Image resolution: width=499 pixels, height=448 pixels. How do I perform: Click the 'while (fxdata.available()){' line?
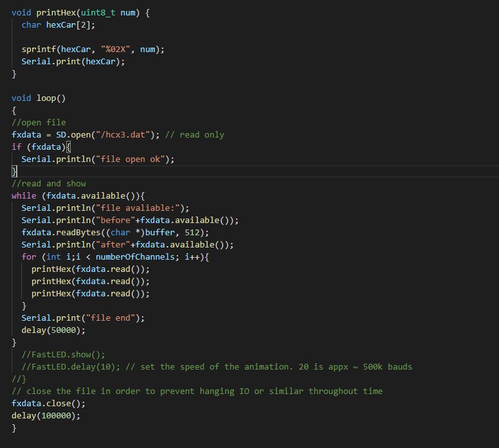[x=78, y=195]
